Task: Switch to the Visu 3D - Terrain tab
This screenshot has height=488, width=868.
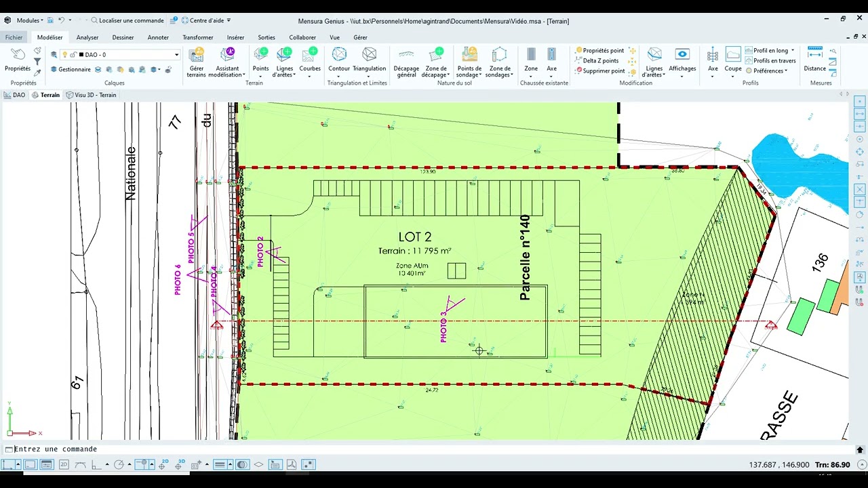Action: pyautogui.click(x=91, y=95)
